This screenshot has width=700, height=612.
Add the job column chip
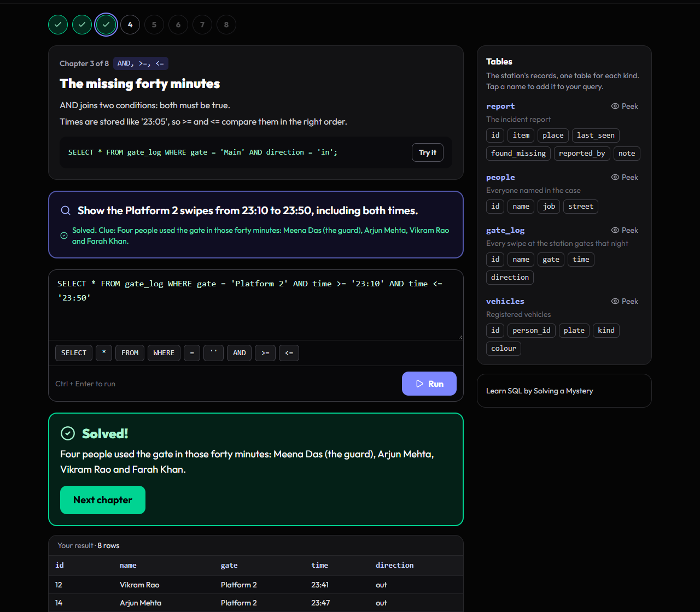coord(549,207)
